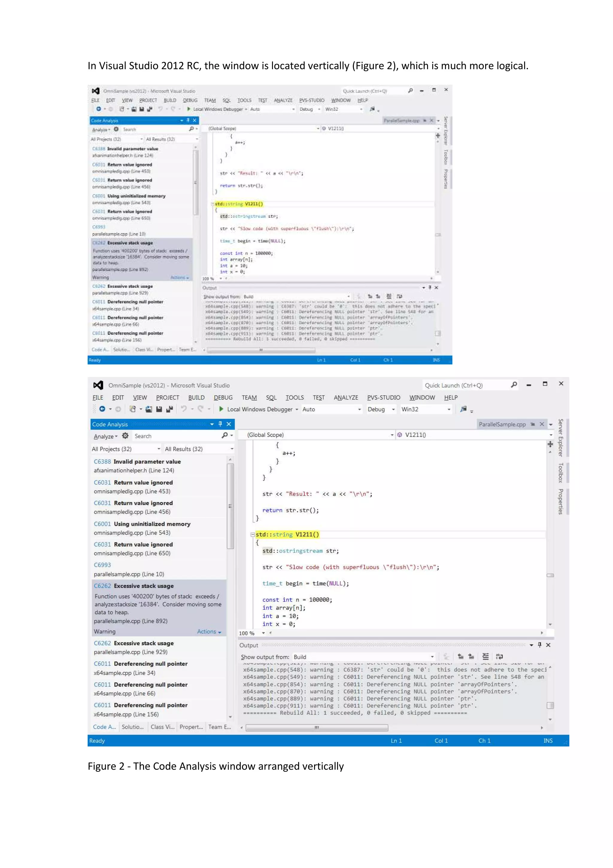Click Save All icon in larger screenshot toolbar
Viewport: 613px width, 868px height.
(x=170, y=409)
